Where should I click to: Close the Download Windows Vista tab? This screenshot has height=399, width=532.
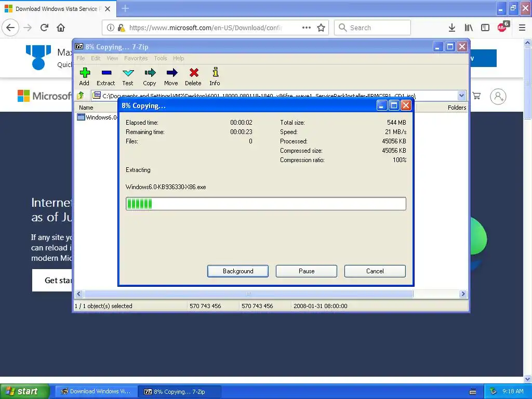pos(108,9)
